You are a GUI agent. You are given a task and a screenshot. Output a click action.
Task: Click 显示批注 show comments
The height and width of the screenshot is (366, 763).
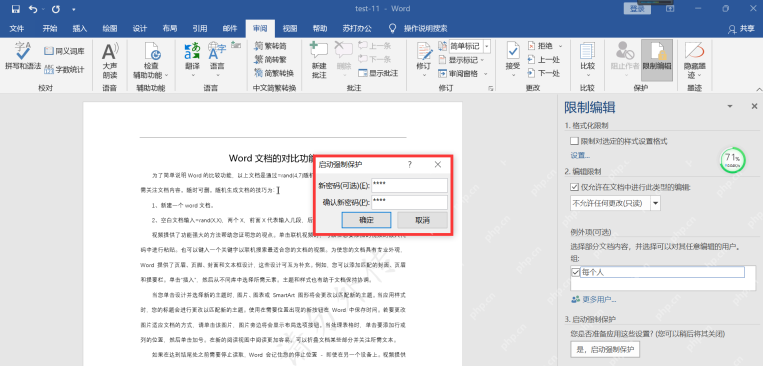point(378,73)
